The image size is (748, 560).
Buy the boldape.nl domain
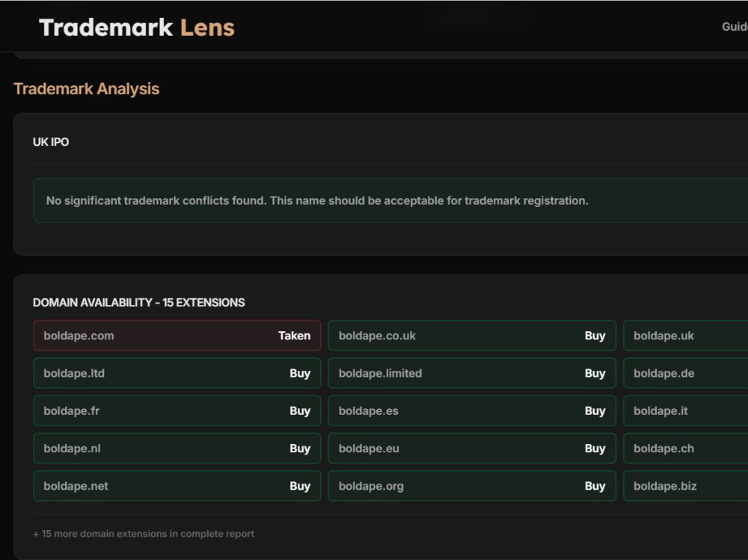click(300, 449)
